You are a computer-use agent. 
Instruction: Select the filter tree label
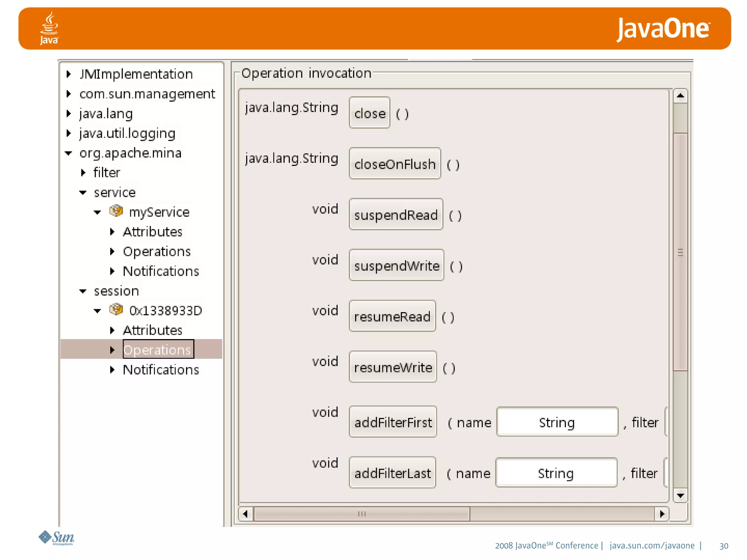click(107, 173)
